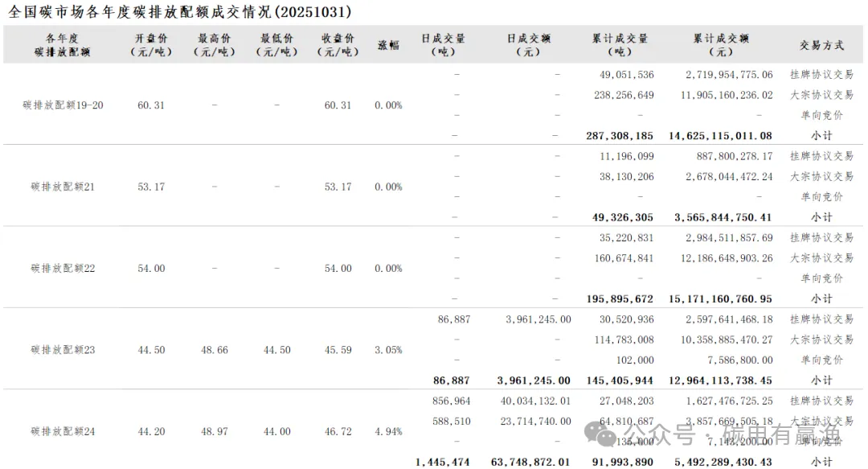Click the 交易方式 column header
The height and width of the screenshot is (469, 868).
point(821,45)
